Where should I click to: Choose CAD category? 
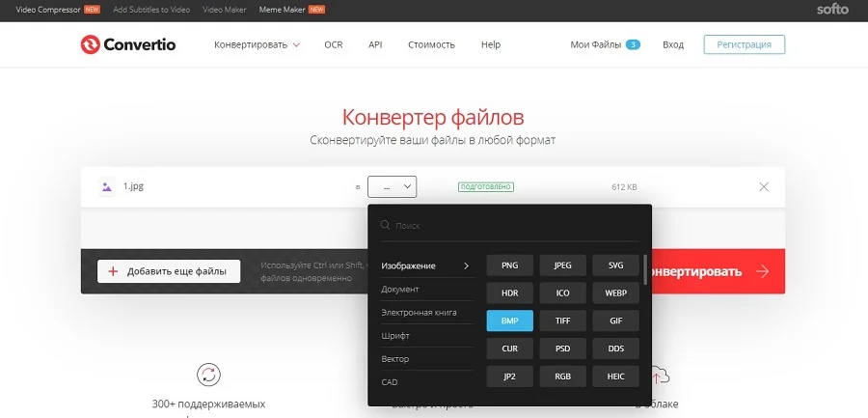pyautogui.click(x=427, y=382)
